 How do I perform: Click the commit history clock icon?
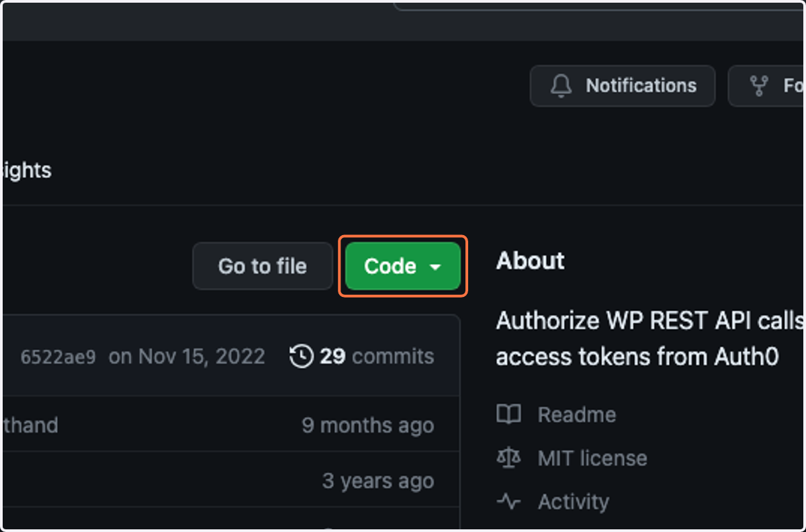(x=301, y=356)
